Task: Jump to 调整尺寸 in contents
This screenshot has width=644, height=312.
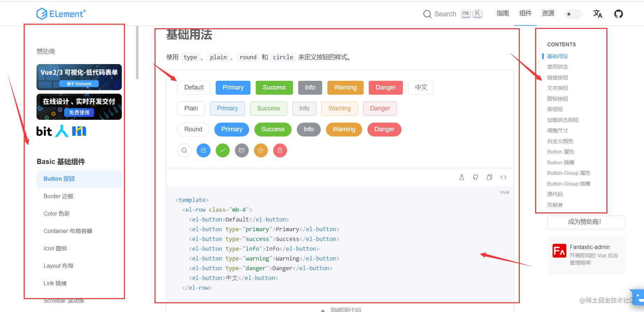Action: click(557, 130)
